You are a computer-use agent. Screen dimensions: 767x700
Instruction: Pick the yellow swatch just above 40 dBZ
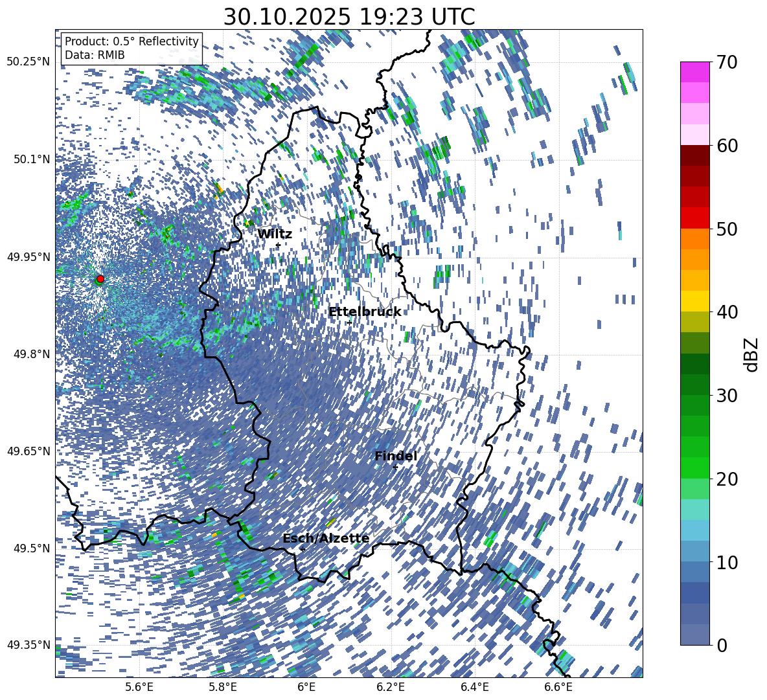[x=695, y=302]
